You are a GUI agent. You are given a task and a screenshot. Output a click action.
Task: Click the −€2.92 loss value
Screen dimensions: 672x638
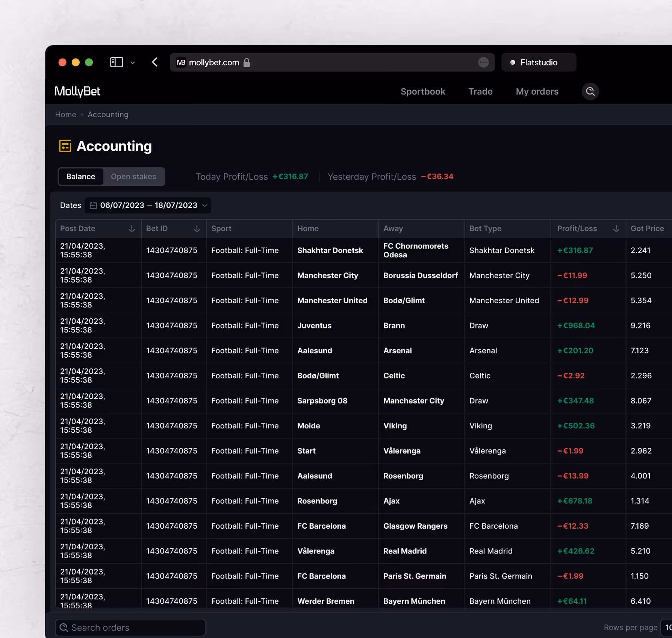[x=571, y=376]
